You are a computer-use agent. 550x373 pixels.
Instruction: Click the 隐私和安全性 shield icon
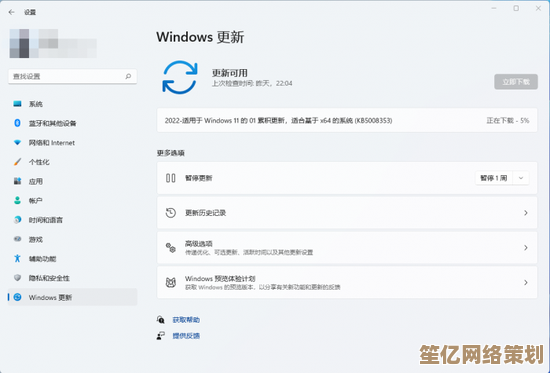pyautogui.click(x=17, y=278)
